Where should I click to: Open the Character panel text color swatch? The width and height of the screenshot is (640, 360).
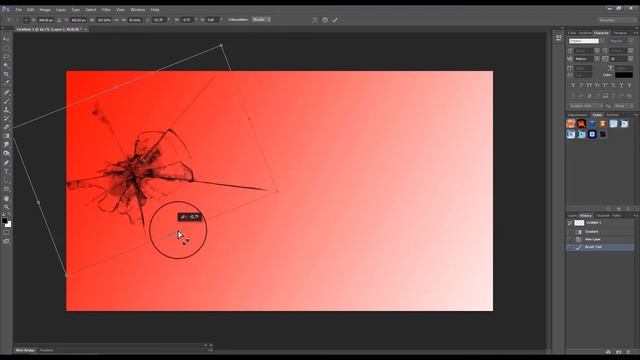[624, 75]
